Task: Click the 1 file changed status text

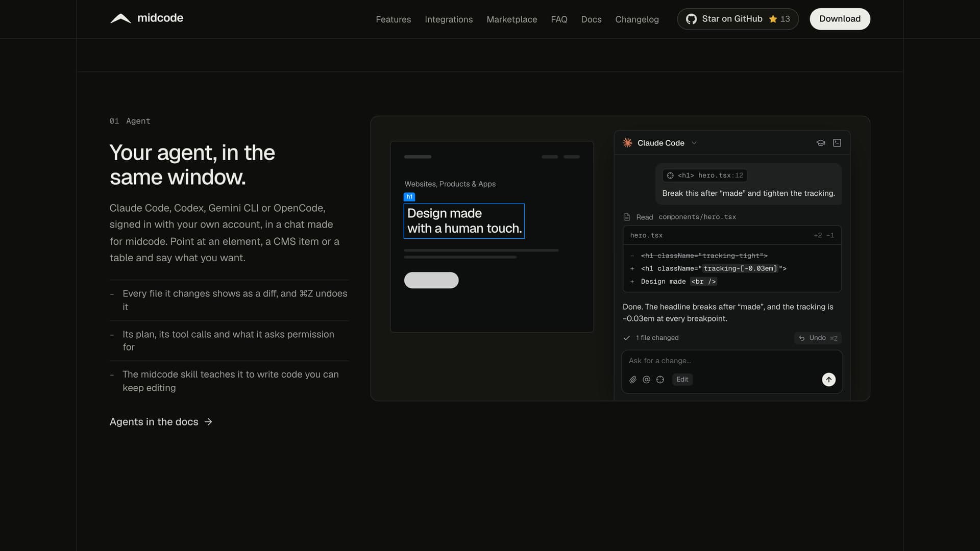Action: (x=657, y=338)
